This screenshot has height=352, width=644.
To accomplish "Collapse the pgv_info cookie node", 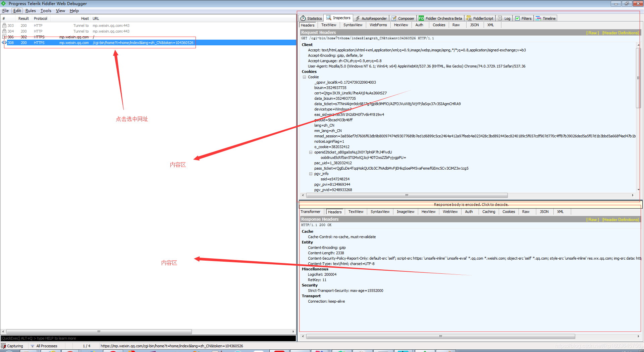I will click(311, 174).
